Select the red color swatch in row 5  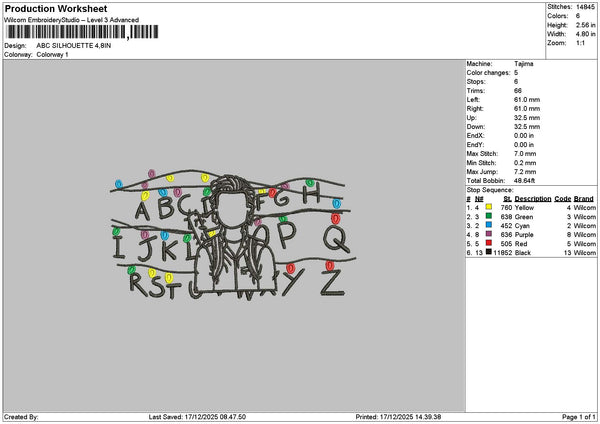coord(489,243)
